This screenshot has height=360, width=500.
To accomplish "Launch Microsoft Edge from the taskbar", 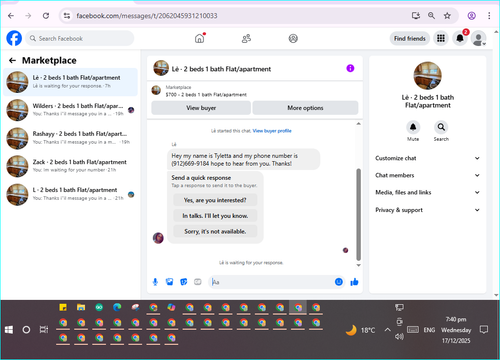I will tap(117, 307).
